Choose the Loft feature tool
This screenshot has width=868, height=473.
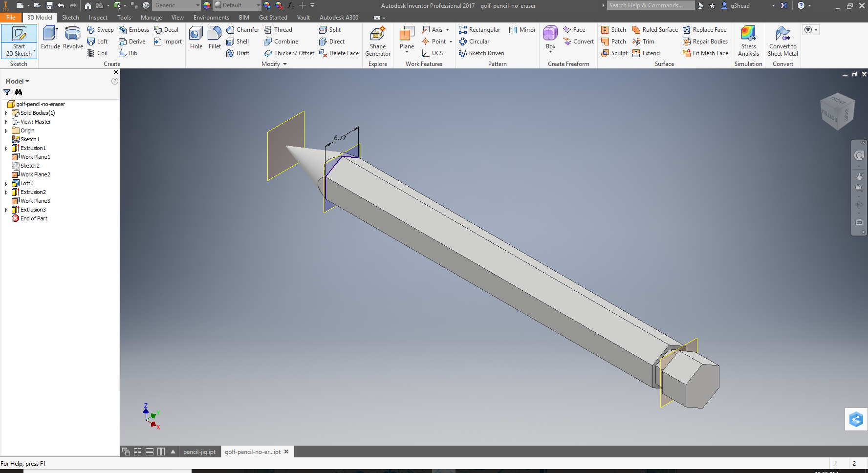(97, 42)
